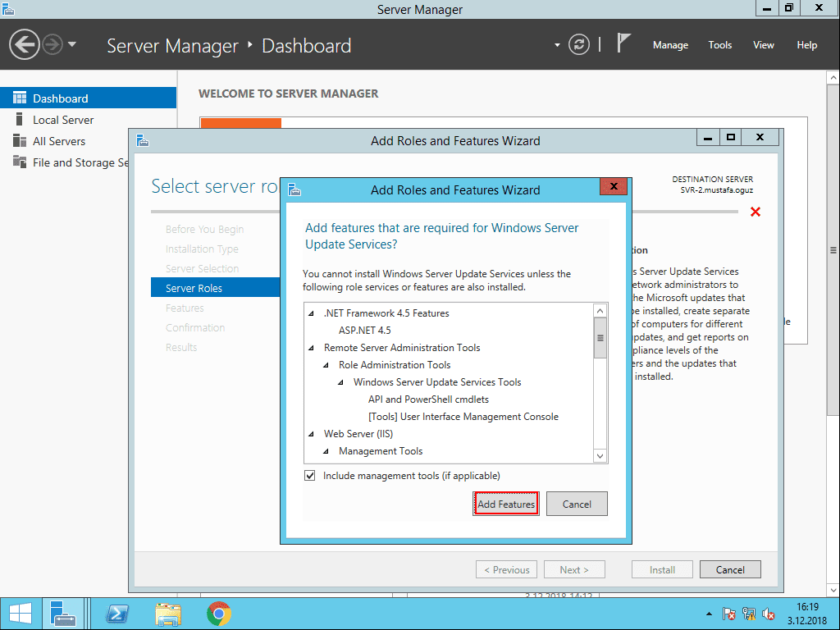Click muted volume tray icon
840x630 pixels.
click(769, 614)
